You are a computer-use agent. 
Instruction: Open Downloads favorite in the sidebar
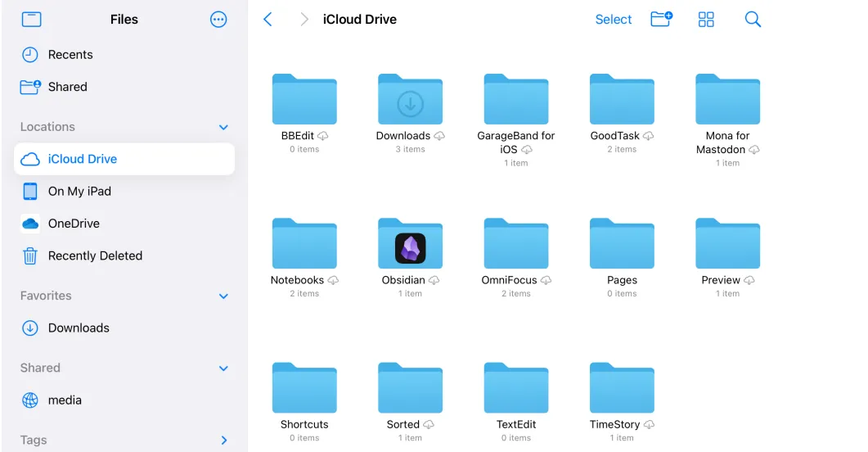click(124, 328)
